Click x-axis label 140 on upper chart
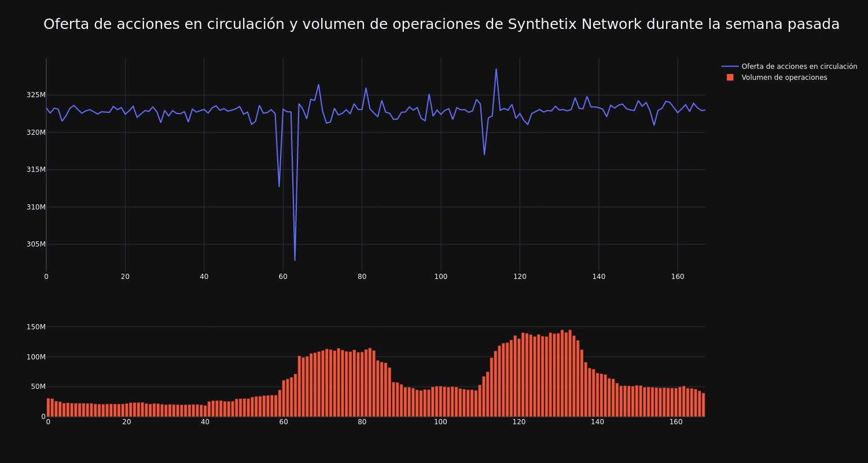 click(599, 277)
